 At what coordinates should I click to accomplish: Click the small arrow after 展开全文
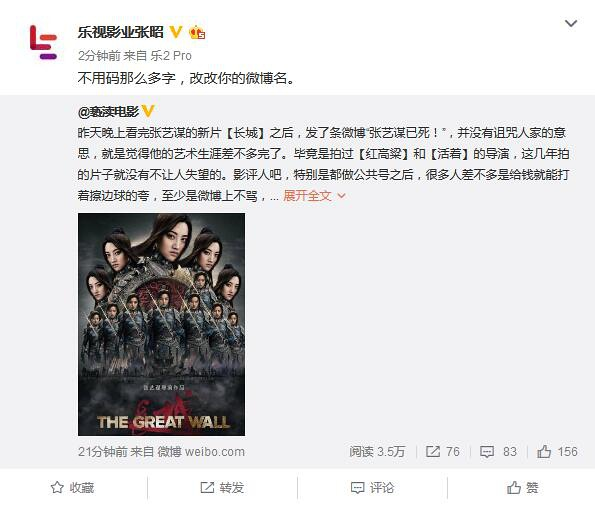click(341, 196)
